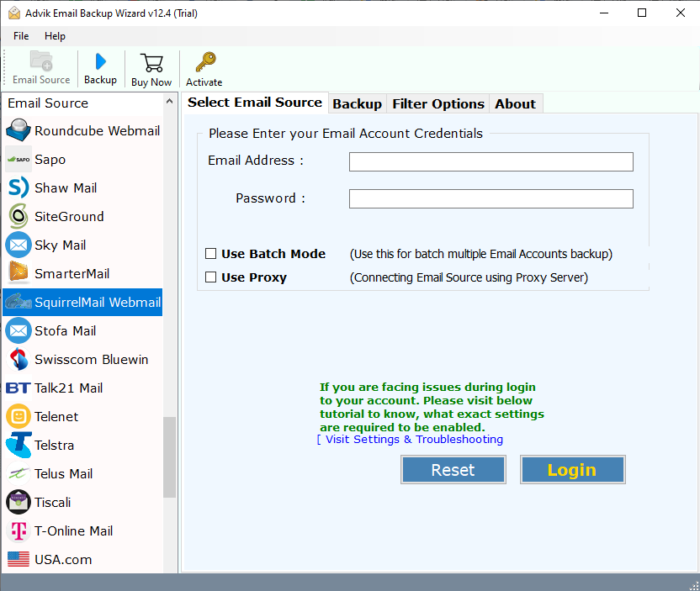Click the Email Address input field

491,161
